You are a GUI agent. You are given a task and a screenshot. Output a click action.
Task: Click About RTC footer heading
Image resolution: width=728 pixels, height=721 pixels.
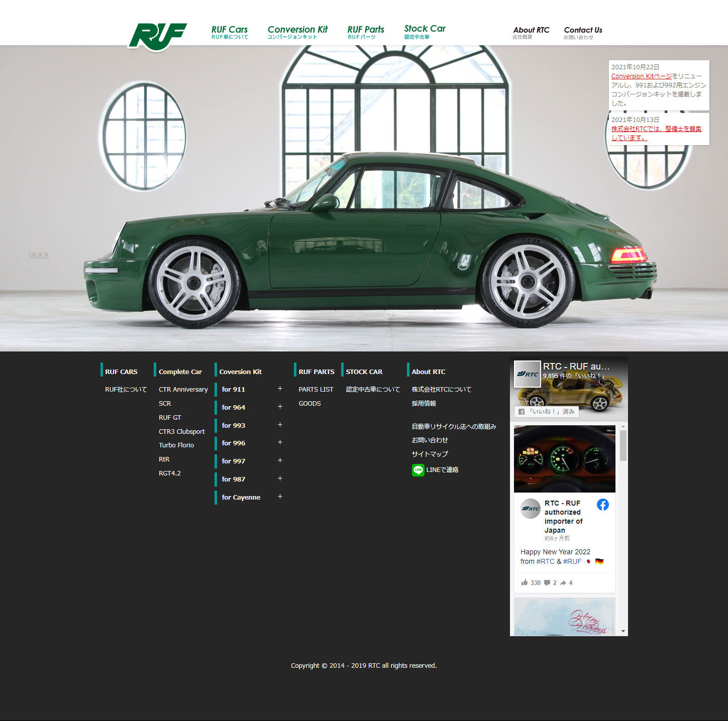[x=429, y=372]
